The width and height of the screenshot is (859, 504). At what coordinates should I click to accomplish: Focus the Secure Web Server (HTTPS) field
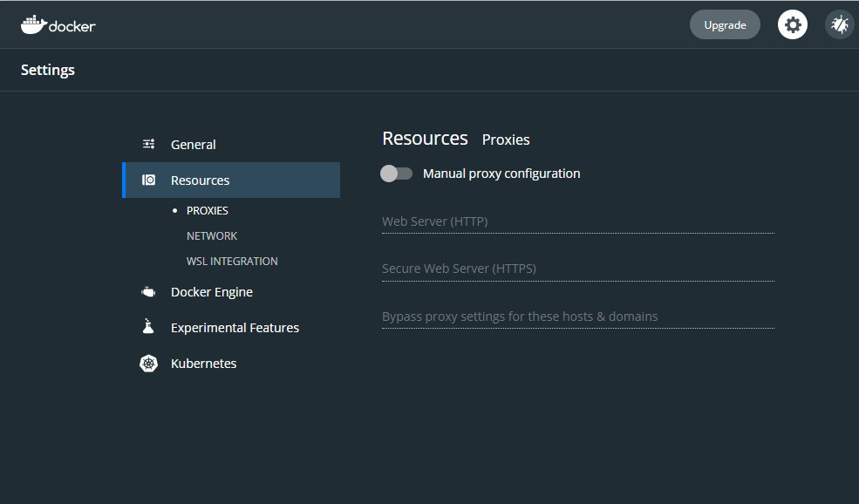[578, 269]
